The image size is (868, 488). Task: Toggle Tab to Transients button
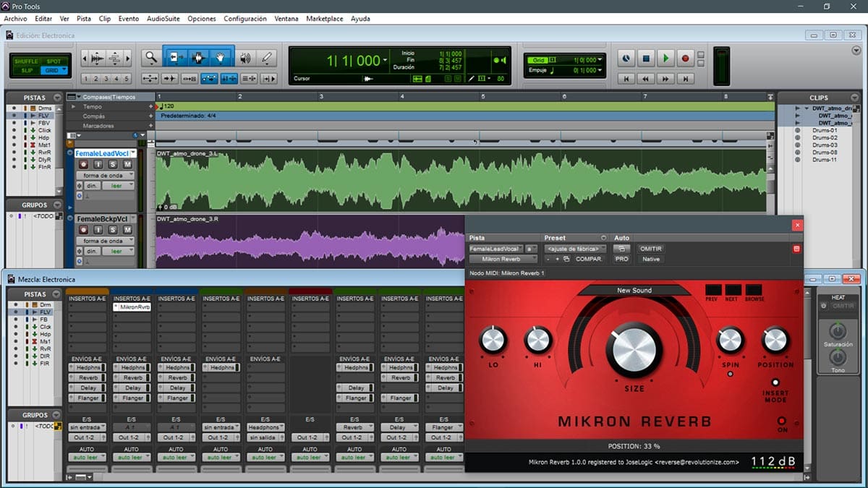170,78
